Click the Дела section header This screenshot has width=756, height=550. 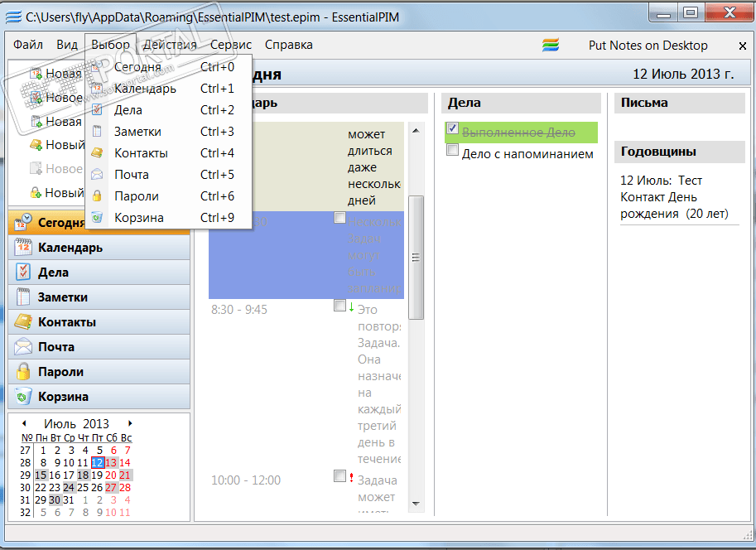pos(521,103)
